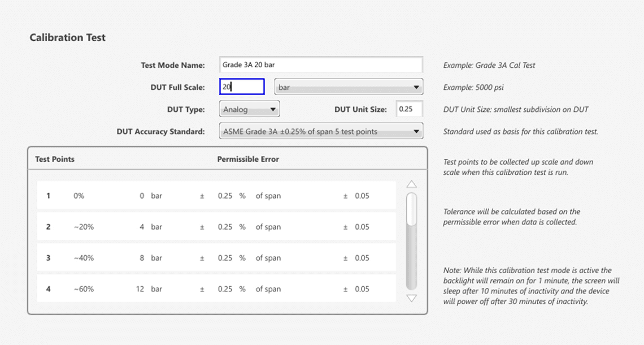The image size is (644, 345).
Task: Click the Test Mode Name field showing Grade 3A 20 bar
Action: pyautogui.click(x=321, y=64)
